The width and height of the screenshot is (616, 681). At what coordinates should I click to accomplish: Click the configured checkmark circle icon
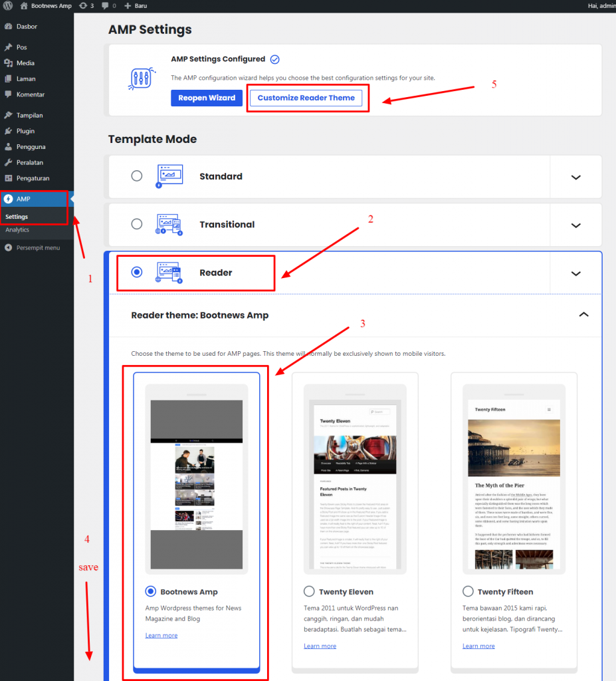pyautogui.click(x=275, y=59)
